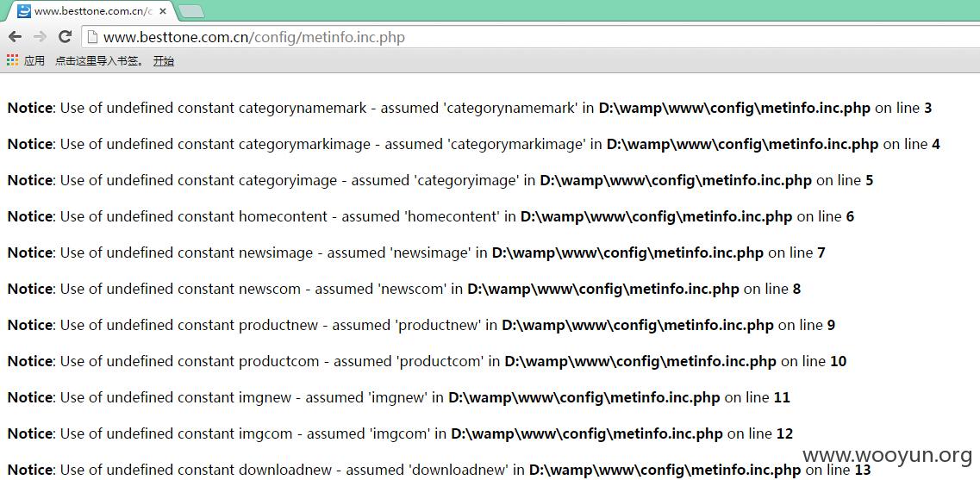Click the line number 10 in the productcom notice
The image size is (980, 480).
click(838, 362)
